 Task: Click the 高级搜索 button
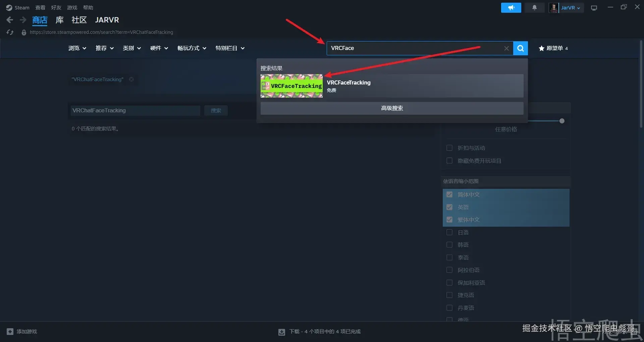[392, 108]
